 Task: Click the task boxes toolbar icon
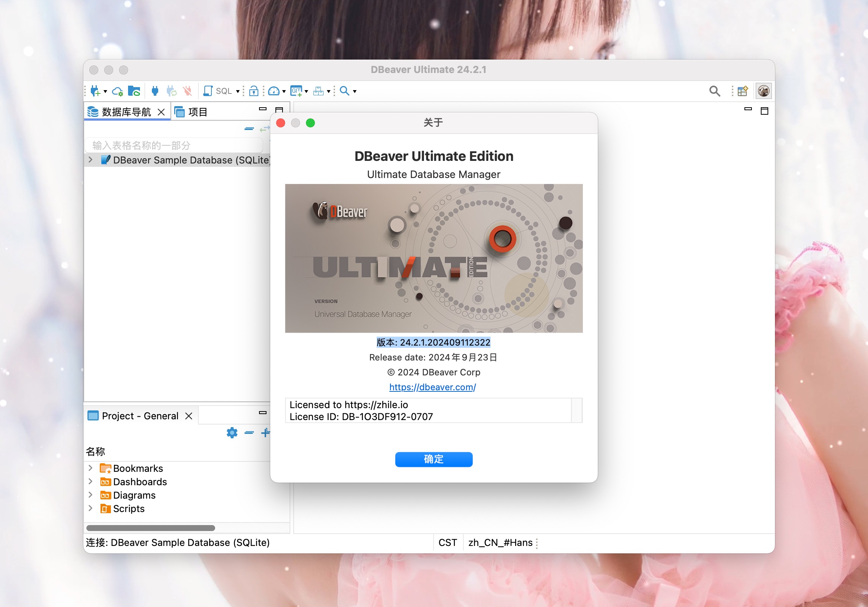318,91
